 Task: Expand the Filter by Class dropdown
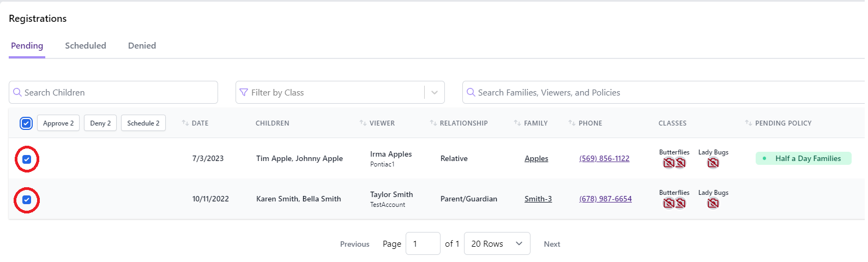(x=435, y=93)
